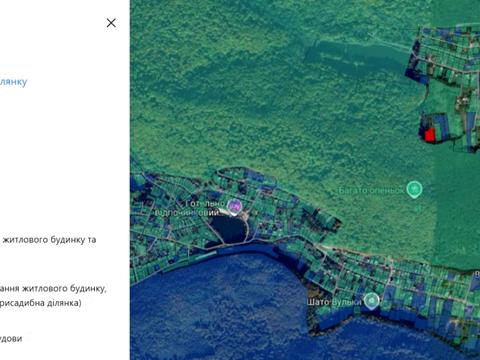480x360 pixels.
Task: Select the cut-off 'удови' text
Action: (11, 339)
